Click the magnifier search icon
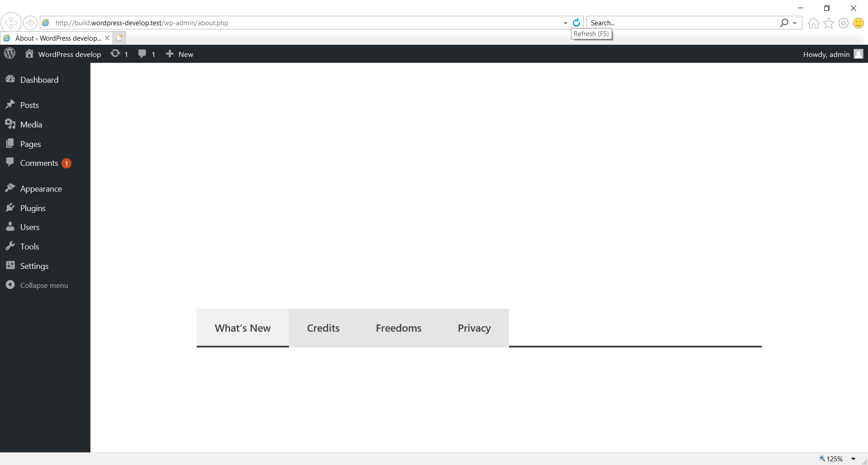 (x=784, y=23)
